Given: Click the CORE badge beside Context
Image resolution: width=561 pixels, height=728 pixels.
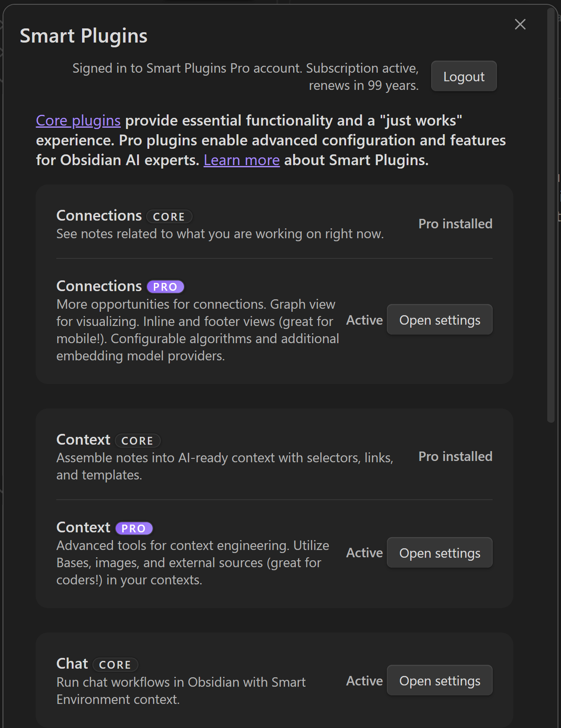Looking at the screenshot, I should click(138, 441).
